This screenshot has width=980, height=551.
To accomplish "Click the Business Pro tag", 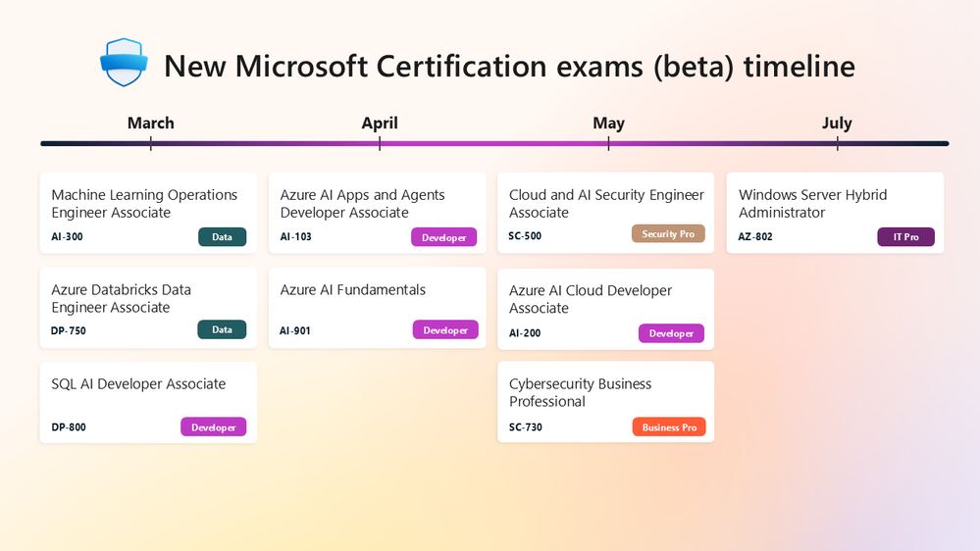I will pos(669,426).
